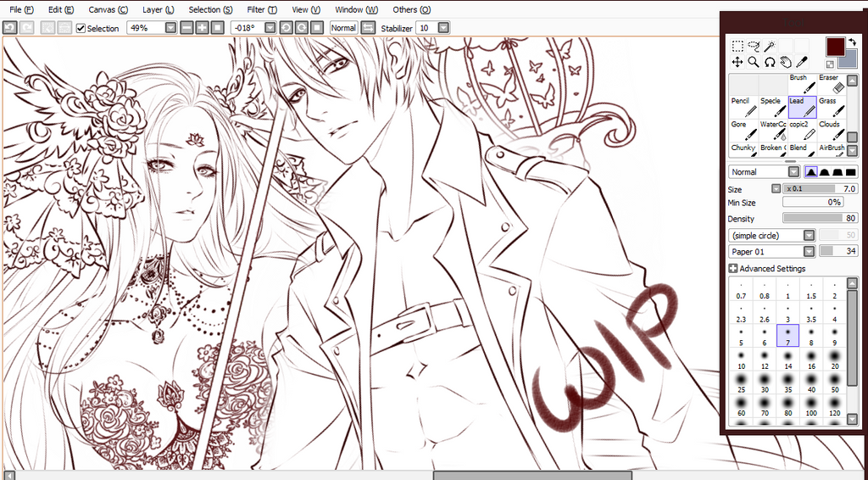Select the Zoom magnifier tool
This screenshot has height=480, width=868.
(754, 62)
